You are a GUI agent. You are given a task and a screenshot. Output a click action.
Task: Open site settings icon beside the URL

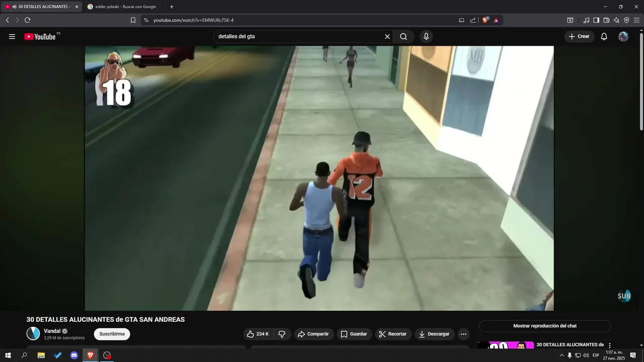tap(146, 20)
